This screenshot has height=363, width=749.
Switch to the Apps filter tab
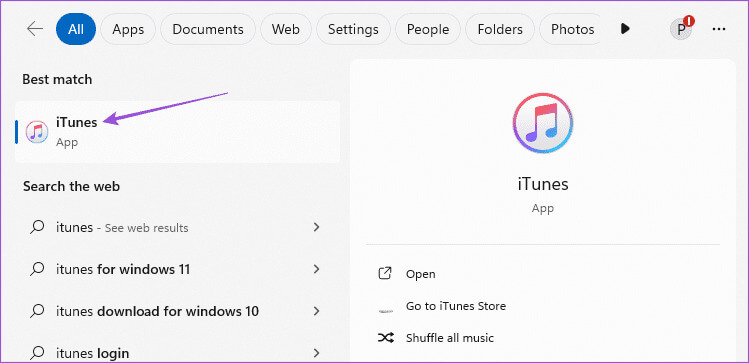(128, 29)
